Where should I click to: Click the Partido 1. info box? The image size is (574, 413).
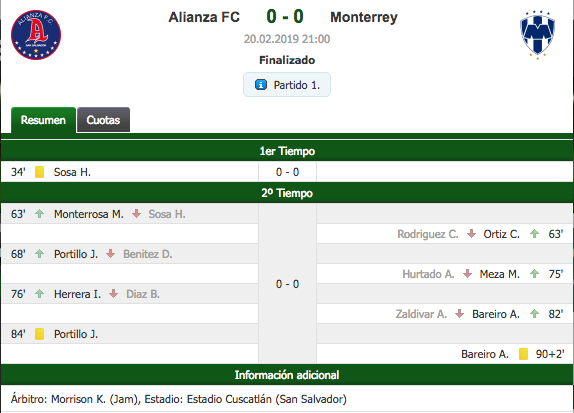(287, 85)
